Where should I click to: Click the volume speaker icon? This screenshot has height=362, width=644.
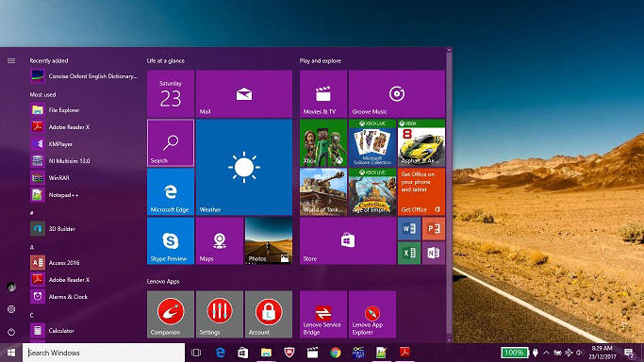tap(580, 353)
